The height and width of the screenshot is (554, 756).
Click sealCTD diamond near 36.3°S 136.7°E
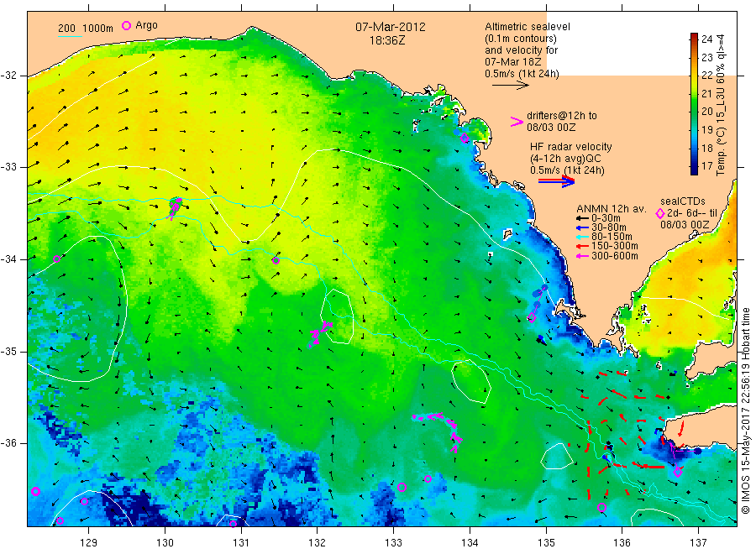pyautogui.click(x=677, y=473)
